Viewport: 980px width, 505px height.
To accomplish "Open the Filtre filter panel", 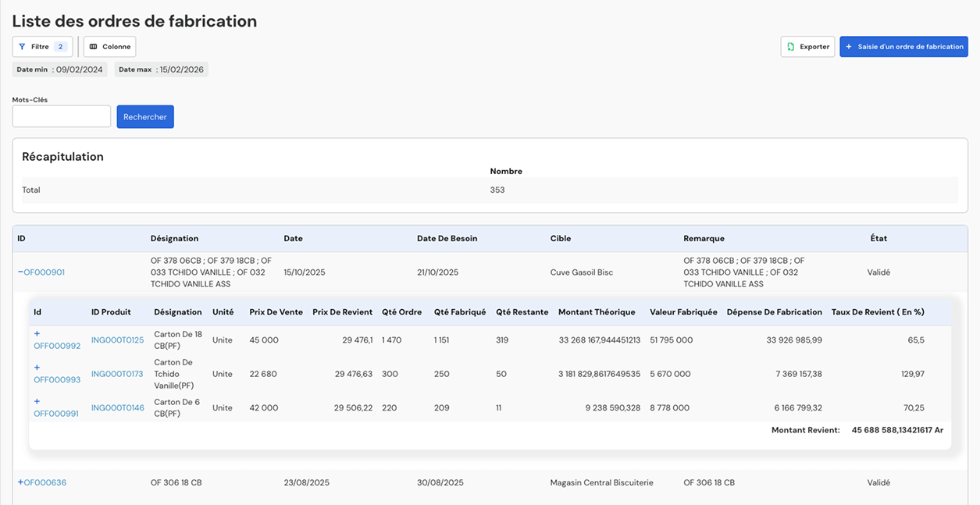I will point(43,47).
